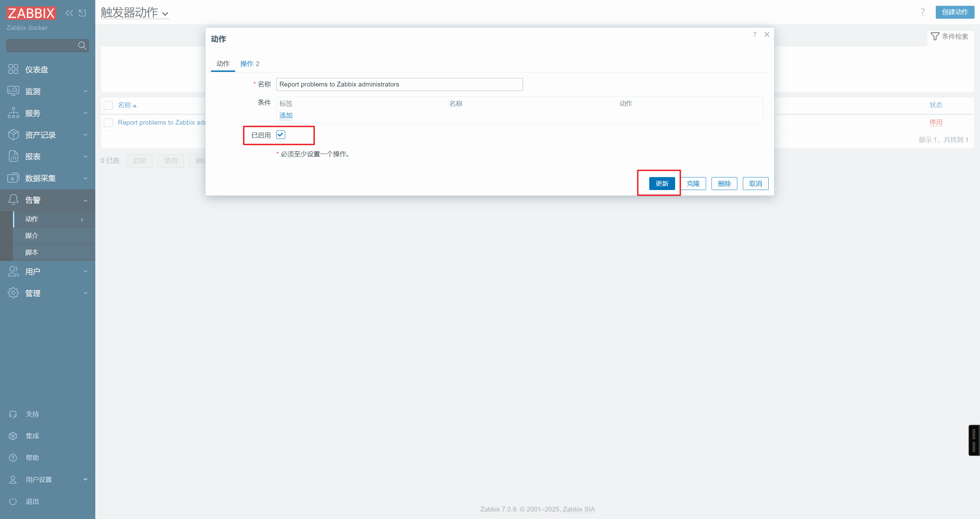Open the 动作 submenu arrow
Viewport: 980px width, 519px height.
(82, 220)
